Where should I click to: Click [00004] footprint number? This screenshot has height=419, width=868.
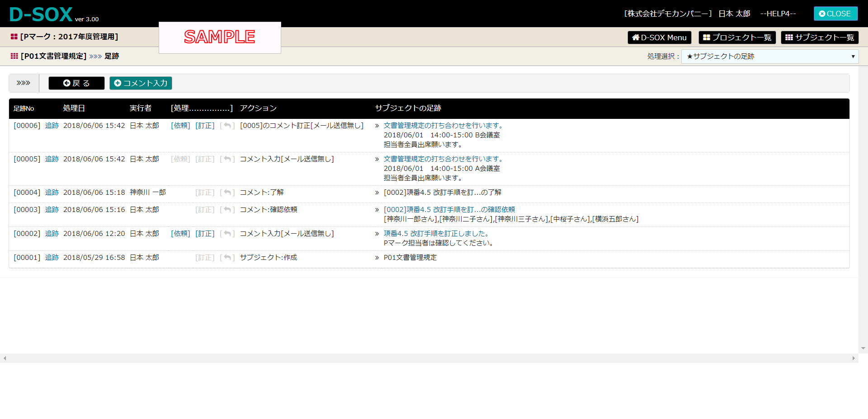click(27, 193)
